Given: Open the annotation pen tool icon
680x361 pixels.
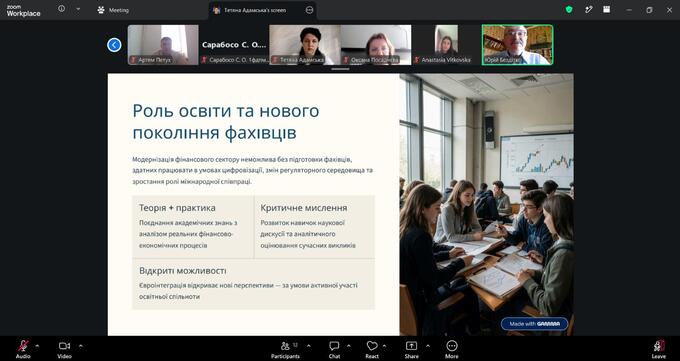Looking at the screenshot, I should 588,10.
